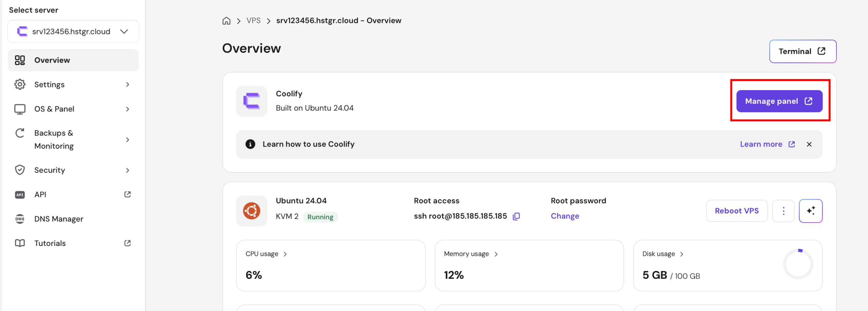Click the Running status badge
The width and height of the screenshot is (868, 311).
tap(320, 217)
